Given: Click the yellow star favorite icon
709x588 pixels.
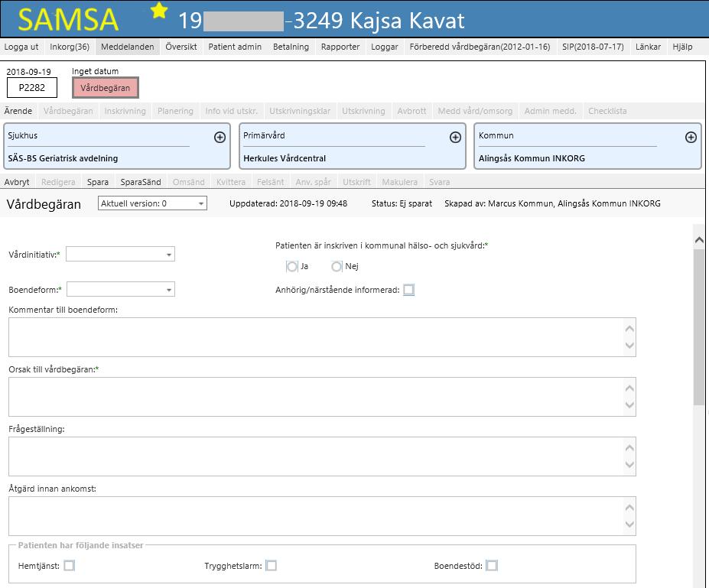Looking at the screenshot, I should click(x=159, y=11).
